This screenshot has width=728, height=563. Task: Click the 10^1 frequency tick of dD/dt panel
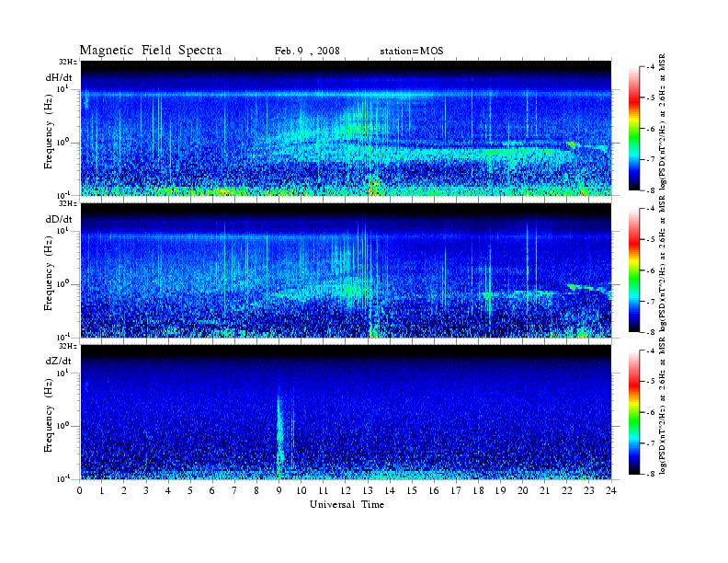tap(63, 230)
